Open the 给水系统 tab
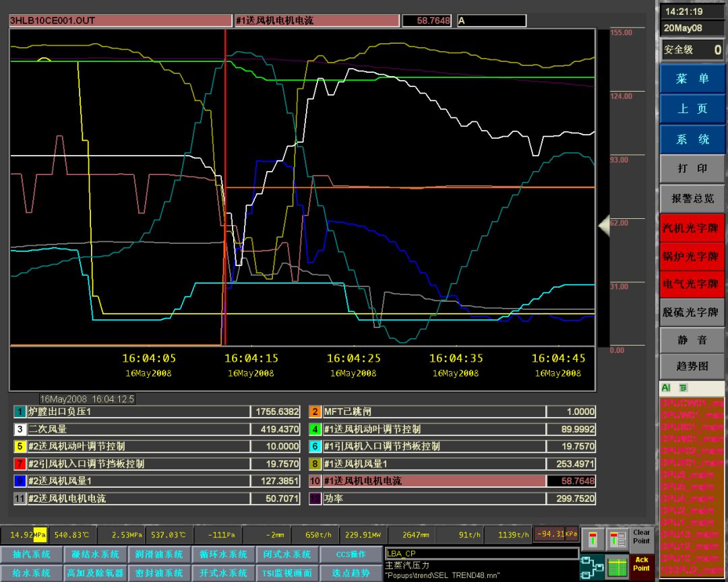 point(31,573)
